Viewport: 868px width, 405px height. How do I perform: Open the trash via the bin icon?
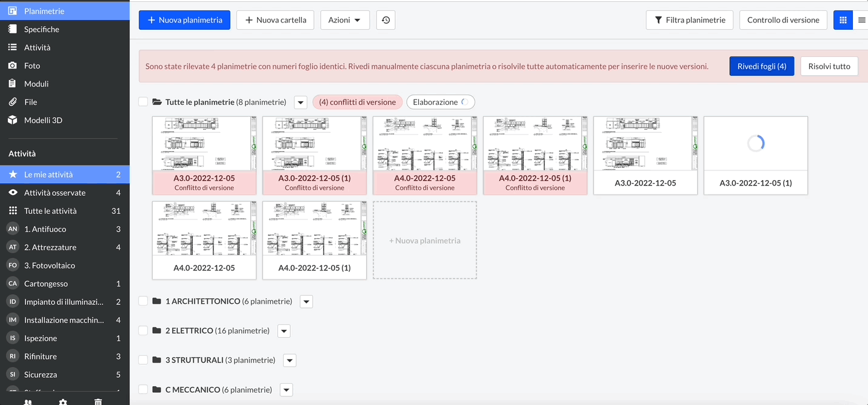[98, 401]
